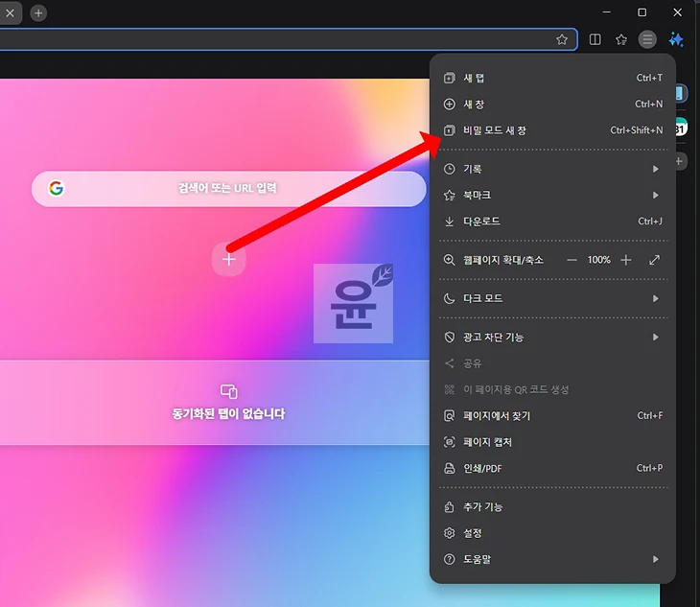This screenshot has height=607, width=700.
Task: Open 추가 기능 extensions entry
Action: pos(552,506)
